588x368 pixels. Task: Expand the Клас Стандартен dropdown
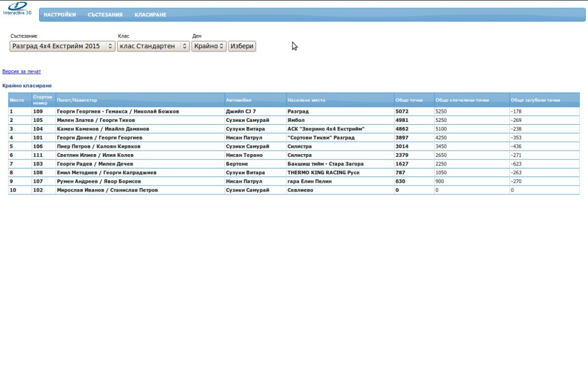pyautogui.click(x=153, y=46)
